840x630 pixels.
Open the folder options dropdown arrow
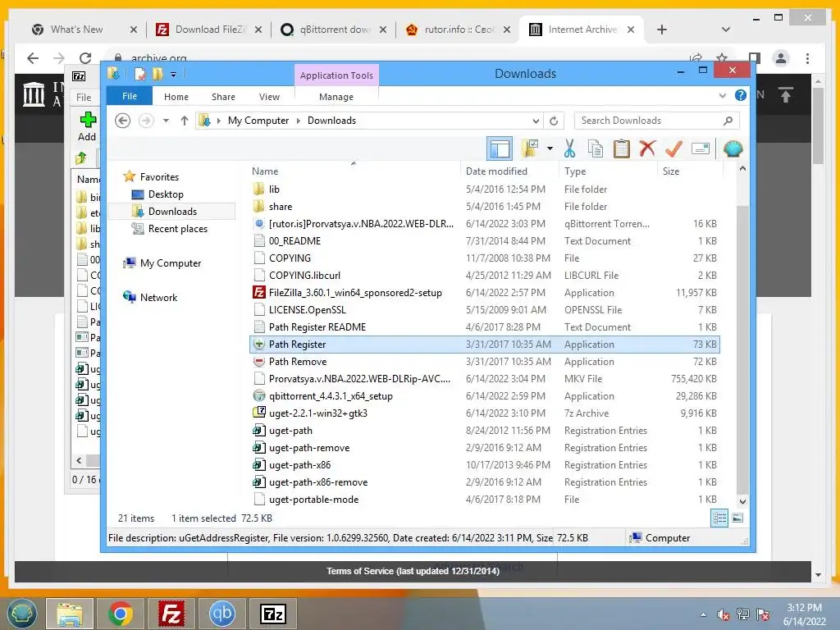[550, 148]
